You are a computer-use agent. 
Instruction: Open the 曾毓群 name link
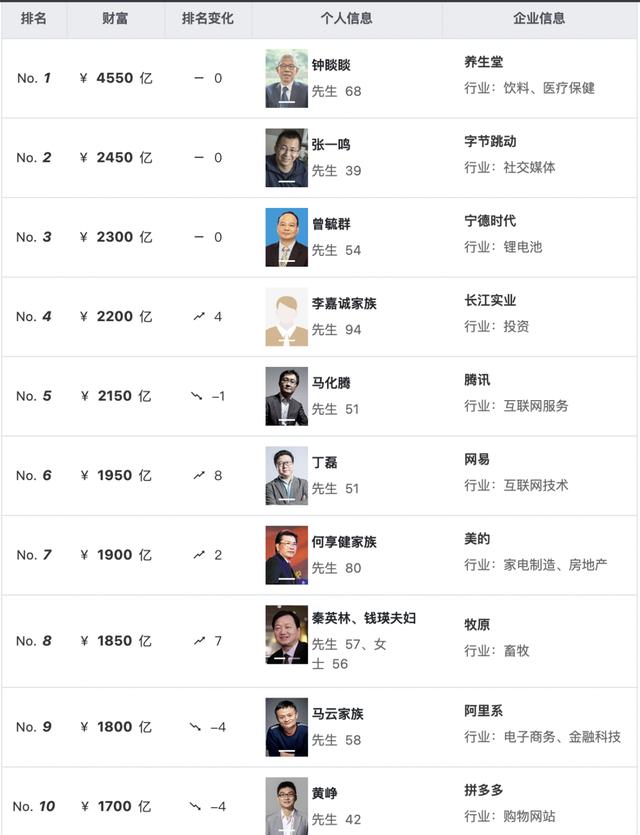coord(331,224)
